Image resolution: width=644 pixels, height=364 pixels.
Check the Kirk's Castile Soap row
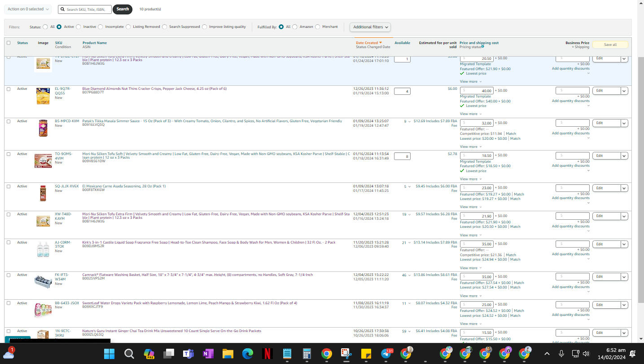[9, 243]
